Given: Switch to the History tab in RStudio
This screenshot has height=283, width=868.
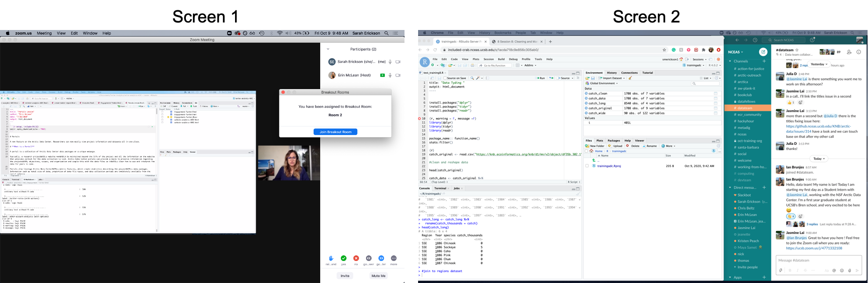Looking at the screenshot, I should pos(612,73).
